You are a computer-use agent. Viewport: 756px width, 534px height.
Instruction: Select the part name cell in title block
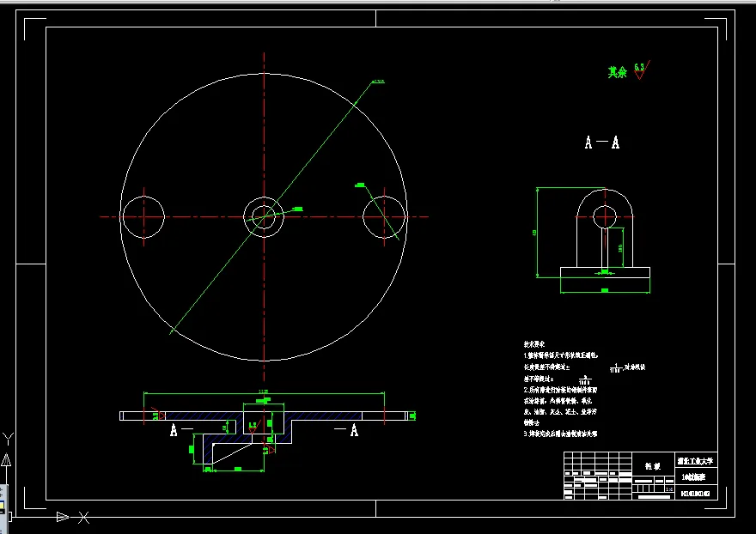point(653,466)
